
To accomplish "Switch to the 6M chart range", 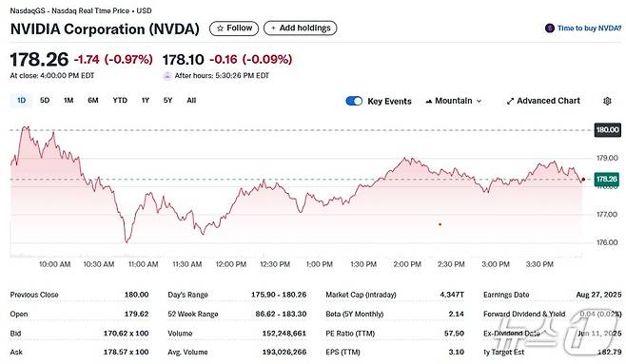I will click(93, 101).
